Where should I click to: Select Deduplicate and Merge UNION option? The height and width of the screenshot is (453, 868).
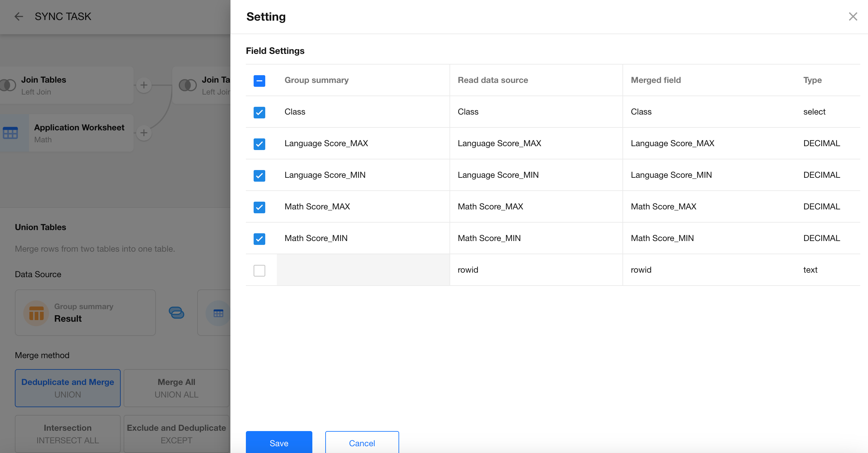coord(68,388)
